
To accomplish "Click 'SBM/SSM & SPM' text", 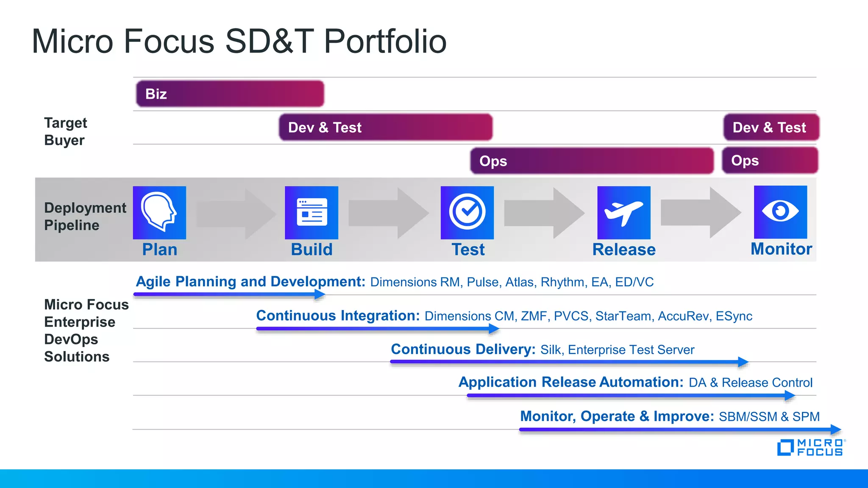I will tap(769, 416).
